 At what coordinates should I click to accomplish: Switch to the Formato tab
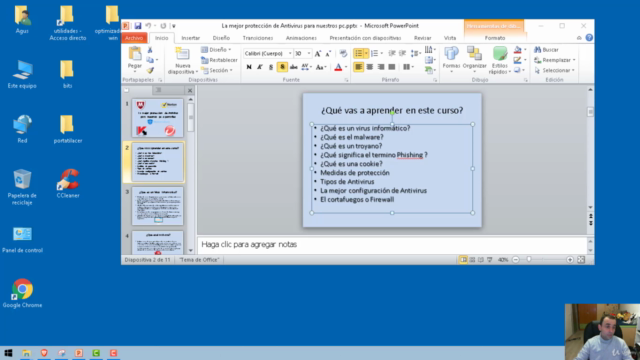(495, 38)
